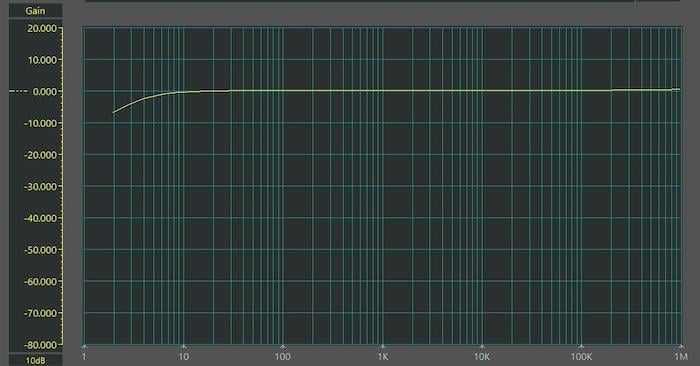Click the trace roll-off start point
The width and height of the screenshot is (700, 366).
tap(113, 112)
